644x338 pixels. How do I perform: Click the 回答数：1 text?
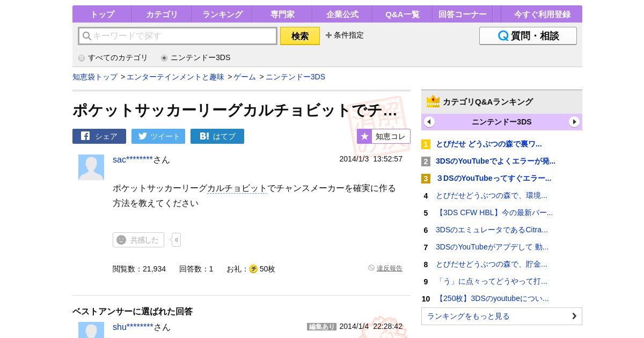point(196,269)
